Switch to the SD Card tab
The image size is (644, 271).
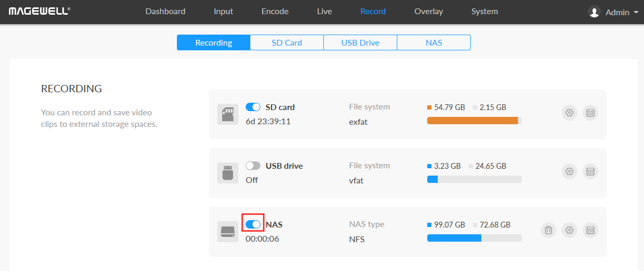287,42
